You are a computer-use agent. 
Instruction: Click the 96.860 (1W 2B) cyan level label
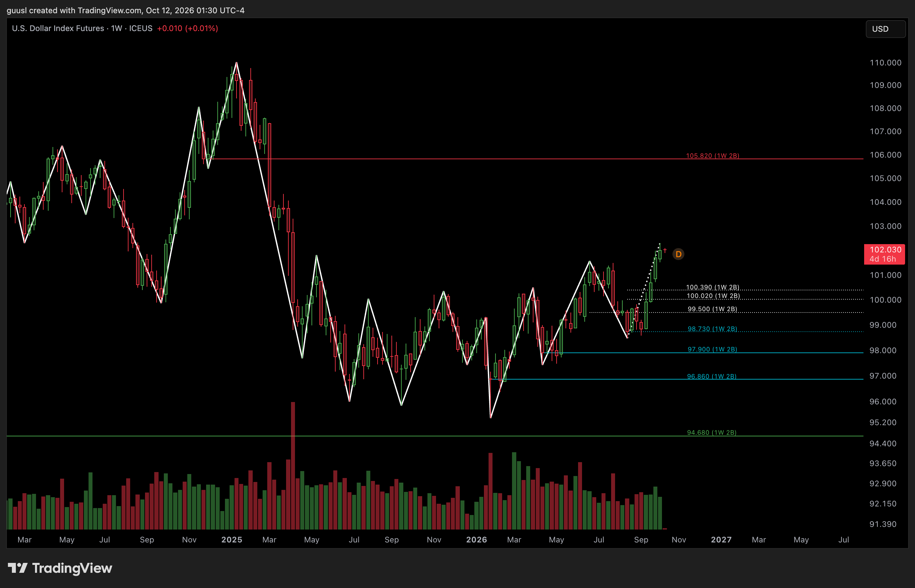(x=712, y=377)
